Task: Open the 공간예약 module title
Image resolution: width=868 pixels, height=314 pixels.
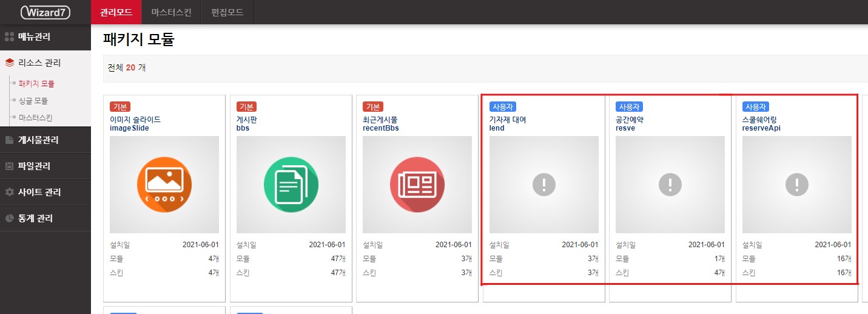Action: [x=629, y=120]
